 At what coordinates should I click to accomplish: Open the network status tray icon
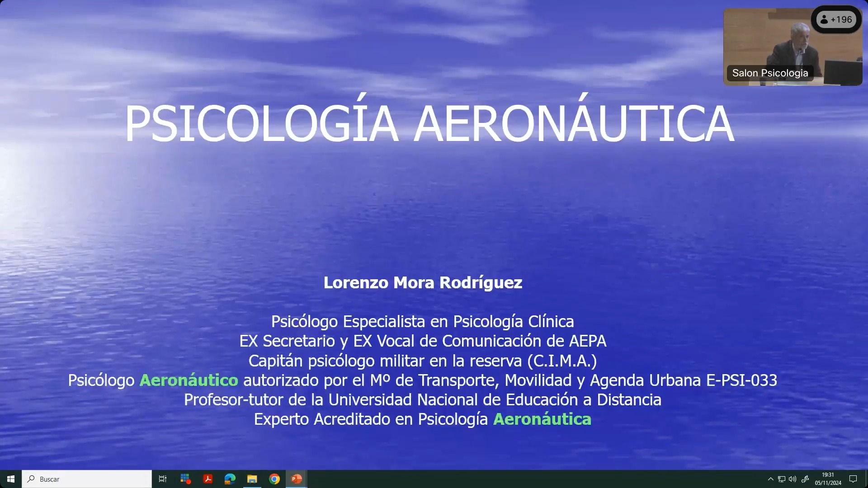click(782, 479)
